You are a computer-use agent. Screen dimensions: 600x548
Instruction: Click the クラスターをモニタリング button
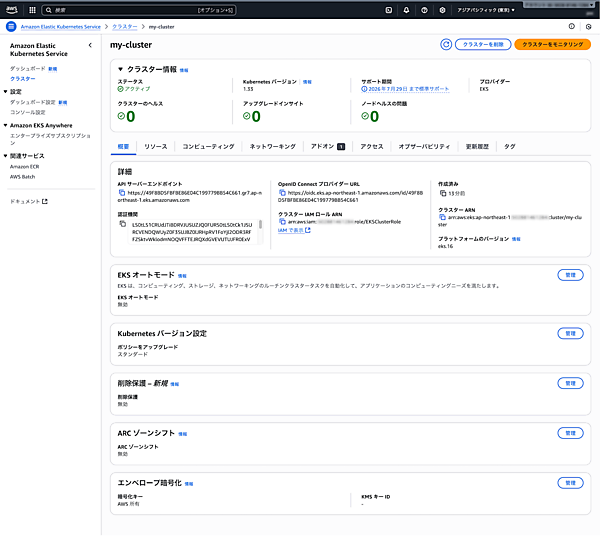[x=552, y=45]
